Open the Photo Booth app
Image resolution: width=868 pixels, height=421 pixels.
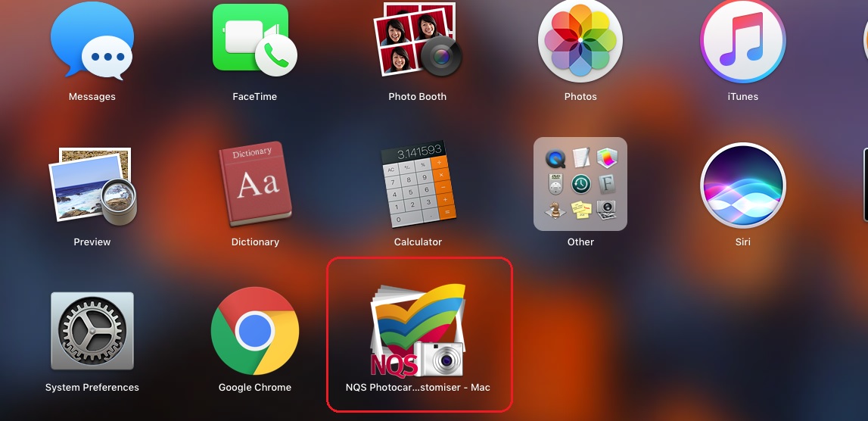pos(418,40)
